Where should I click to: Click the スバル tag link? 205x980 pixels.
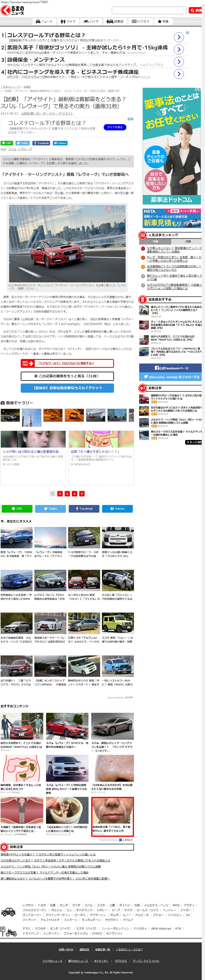tap(13, 149)
